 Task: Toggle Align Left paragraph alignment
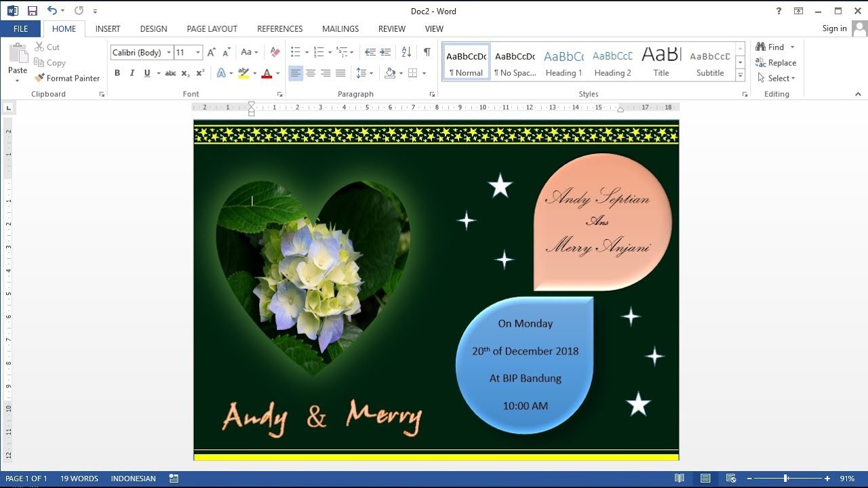point(296,73)
